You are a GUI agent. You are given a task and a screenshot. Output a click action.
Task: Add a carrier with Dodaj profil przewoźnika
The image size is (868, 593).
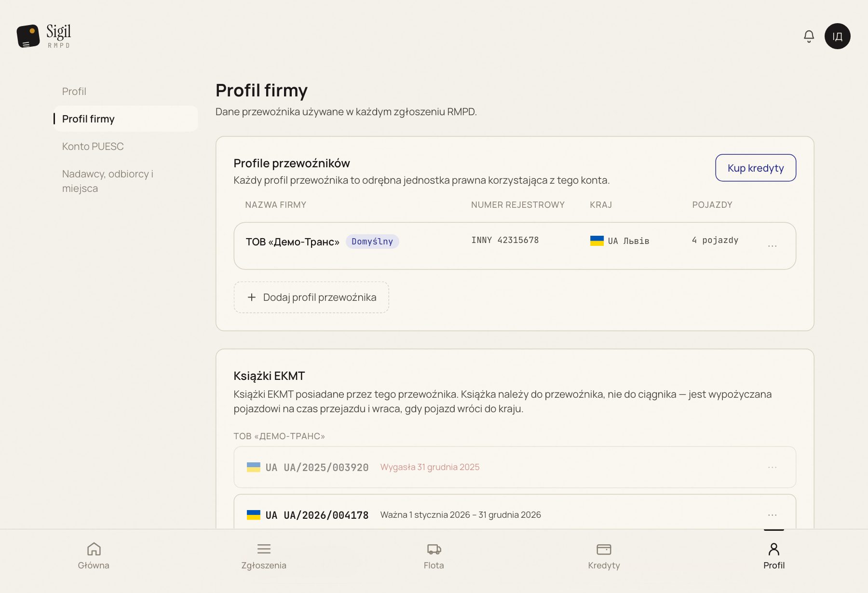coord(312,297)
